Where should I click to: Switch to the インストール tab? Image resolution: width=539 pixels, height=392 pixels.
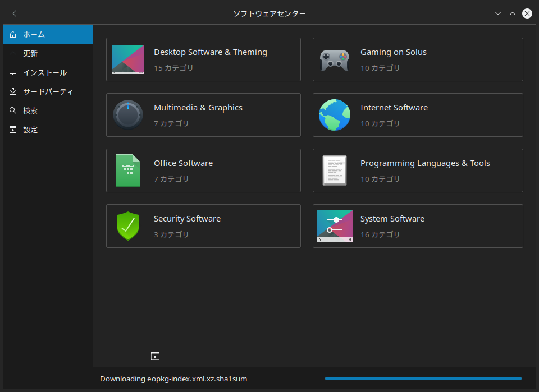tap(48, 72)
